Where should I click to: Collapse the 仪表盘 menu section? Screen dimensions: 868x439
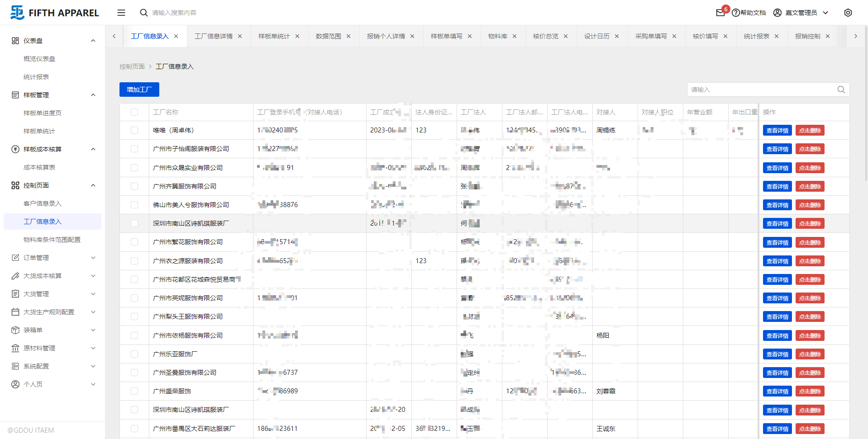(93, 41)
